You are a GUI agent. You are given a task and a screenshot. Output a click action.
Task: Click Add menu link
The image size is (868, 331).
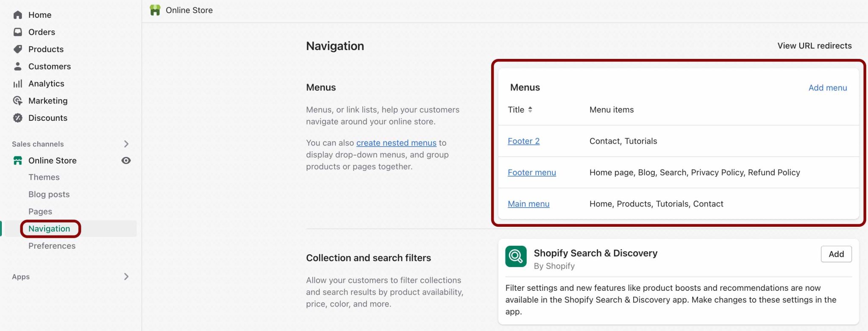pos(828,88)
